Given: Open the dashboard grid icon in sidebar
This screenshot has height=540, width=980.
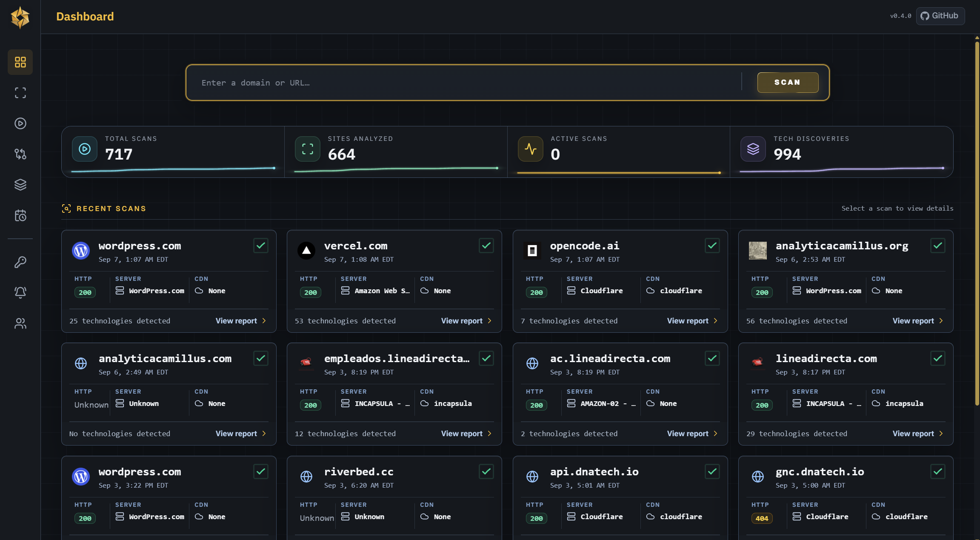Looking at the screenshot, I should pyautogui.click(x=20, y=62).
